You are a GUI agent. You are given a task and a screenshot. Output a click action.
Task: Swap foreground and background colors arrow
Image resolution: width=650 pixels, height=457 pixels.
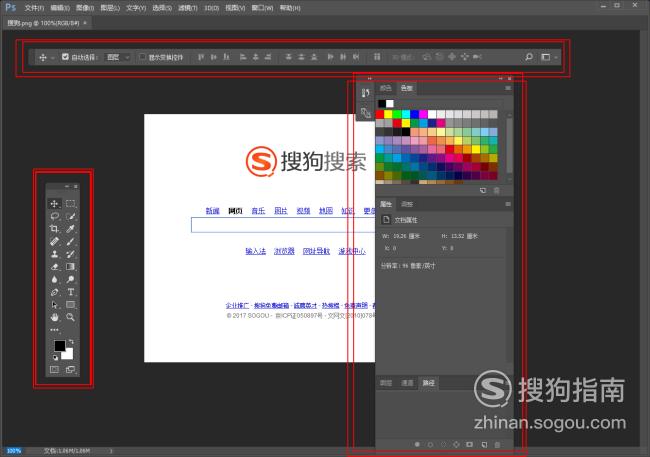71,341
